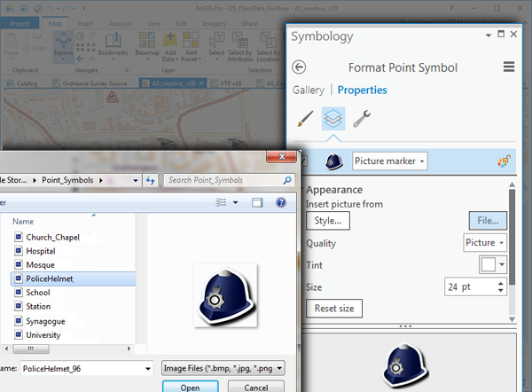Open the View ribbon tab
Viewport: 532px width, 392px height.
coord(153,23)
